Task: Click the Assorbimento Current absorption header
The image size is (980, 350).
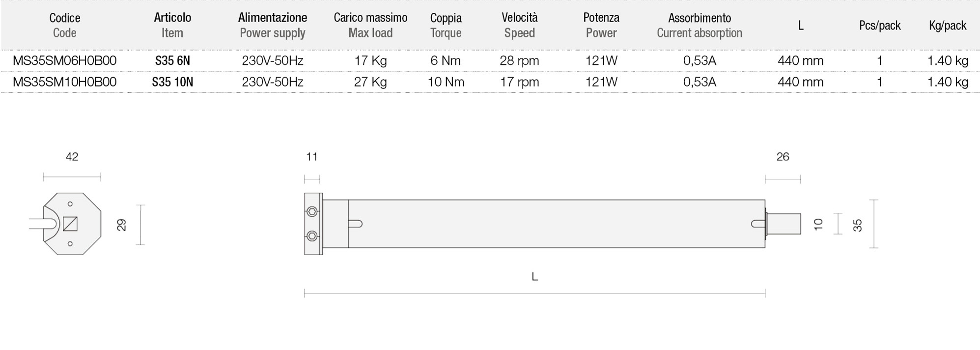Action: [700, 25]
